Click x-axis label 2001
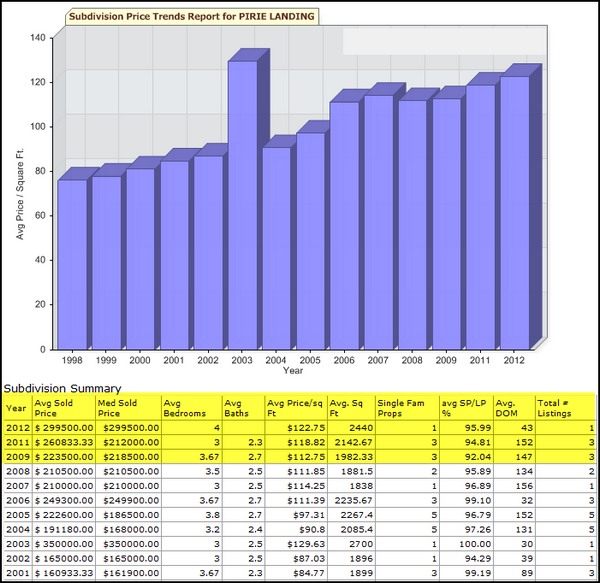600x583 pixels. (x=174, y=360)
